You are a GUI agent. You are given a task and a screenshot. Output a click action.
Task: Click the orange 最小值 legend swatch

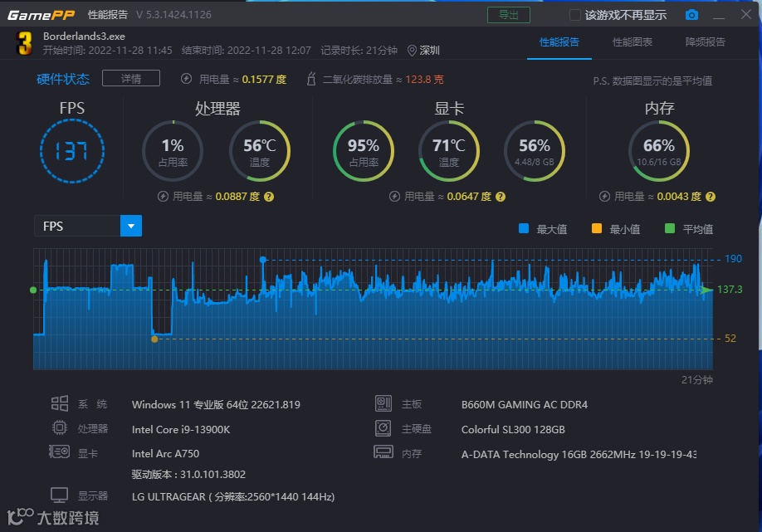tap(597, 228)
